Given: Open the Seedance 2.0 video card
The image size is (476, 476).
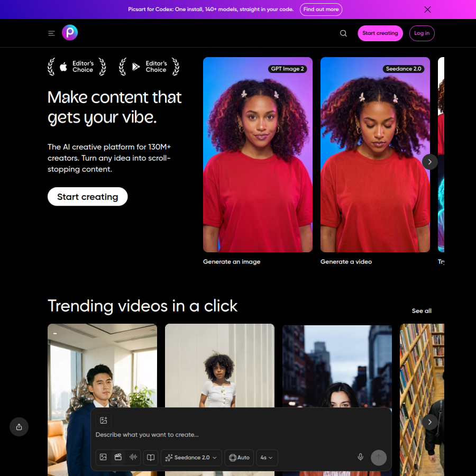Looking at the screenshot, I should click(375, 154).
